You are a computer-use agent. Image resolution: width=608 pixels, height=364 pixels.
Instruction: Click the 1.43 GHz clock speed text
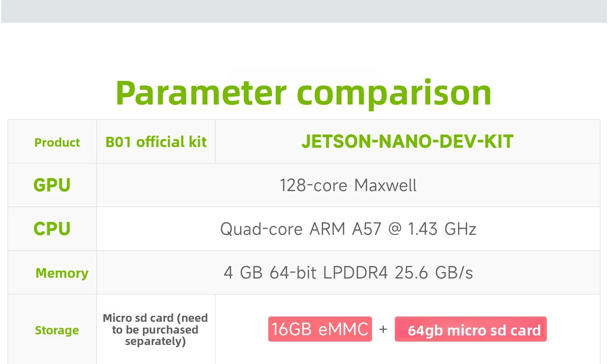[x=442, y=229]
